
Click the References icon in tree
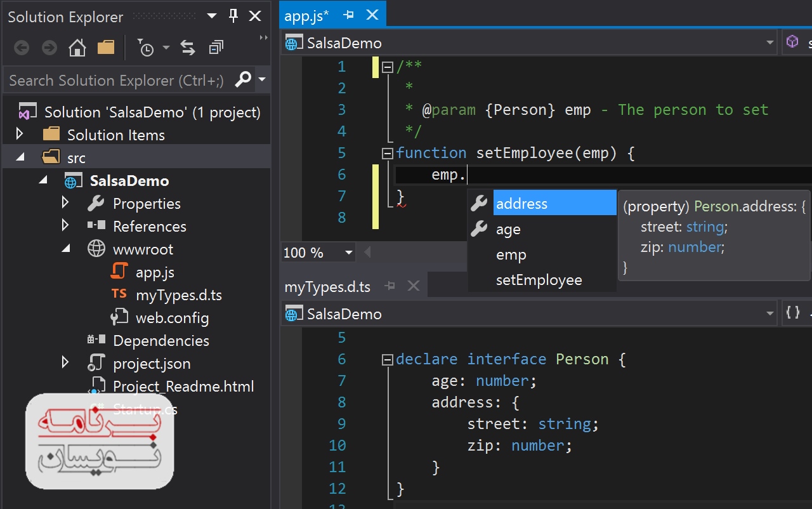(x=96, y=226)
